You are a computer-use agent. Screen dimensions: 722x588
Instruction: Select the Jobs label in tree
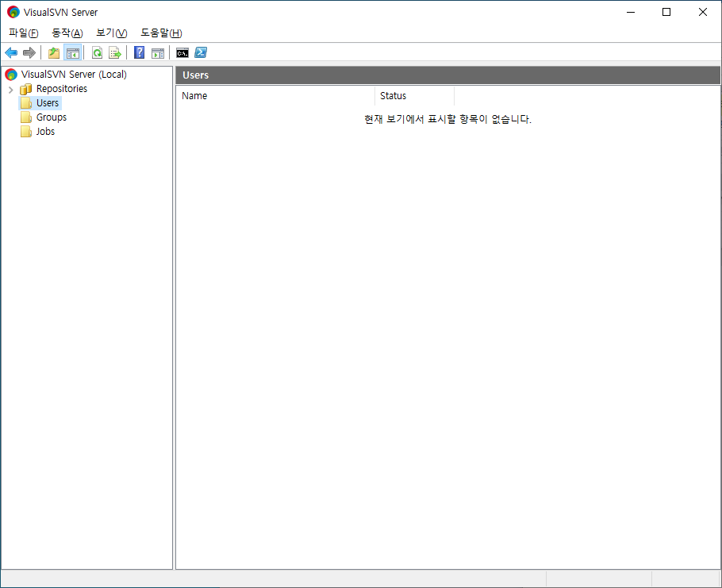click(45, 132)
